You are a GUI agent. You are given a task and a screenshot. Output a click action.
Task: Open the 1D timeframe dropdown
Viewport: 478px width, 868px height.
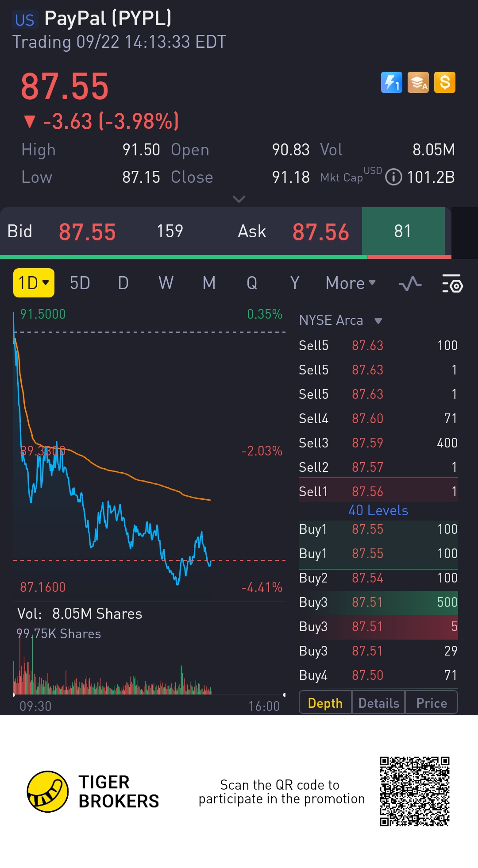click(x=34, y=283)
